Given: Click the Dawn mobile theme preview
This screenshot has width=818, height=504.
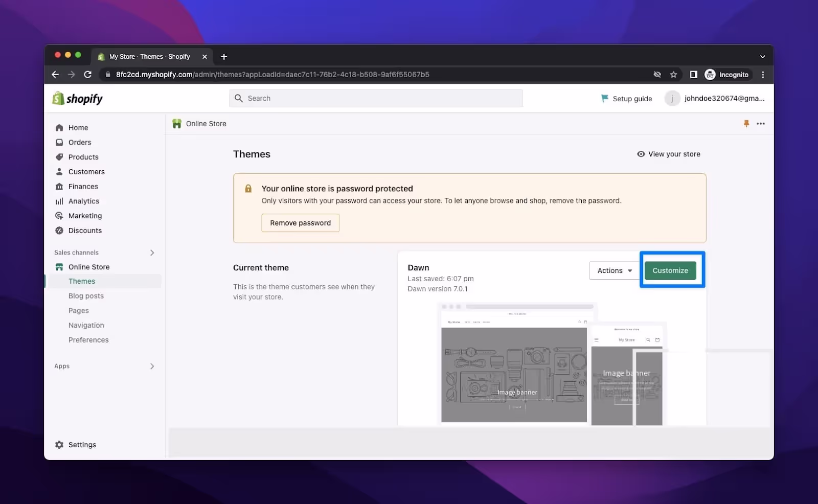Looking at the screenshot, I should [x=627, y=375].
